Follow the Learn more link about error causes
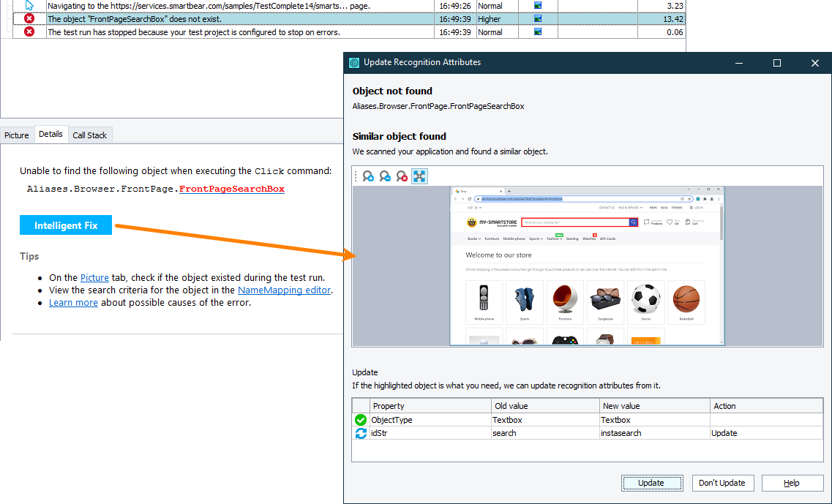Screen dimensions: 832x504 (x=73, y=302)
